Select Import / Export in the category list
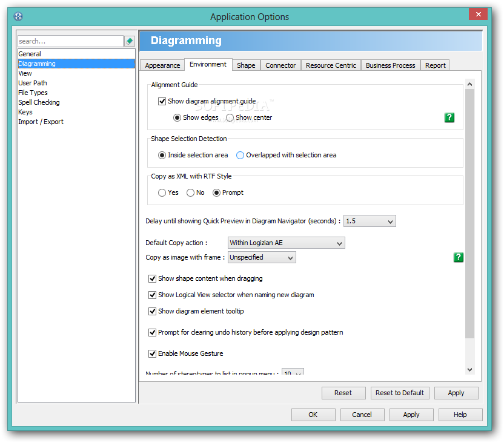This screenshot has width=504, height=443. [76, 122]
